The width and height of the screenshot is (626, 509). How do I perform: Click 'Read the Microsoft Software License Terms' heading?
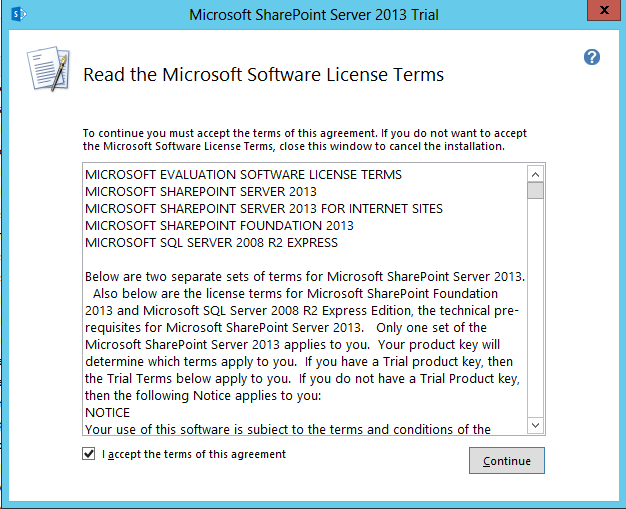[x=263, y=75]
